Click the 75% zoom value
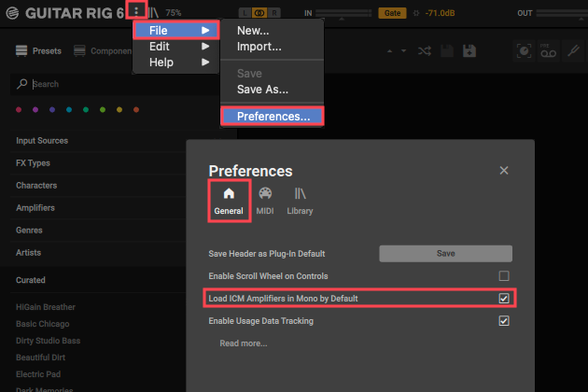 click(174, 13)
